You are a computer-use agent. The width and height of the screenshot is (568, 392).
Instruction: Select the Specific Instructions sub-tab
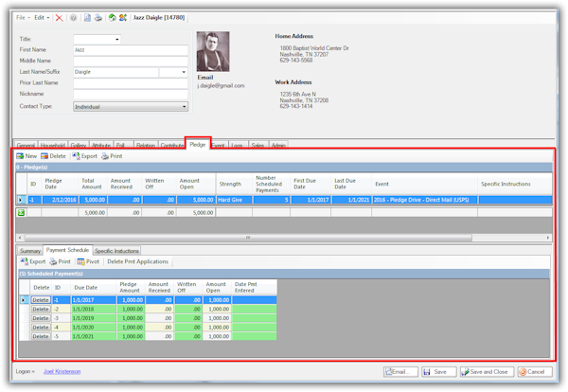point(115,251)
